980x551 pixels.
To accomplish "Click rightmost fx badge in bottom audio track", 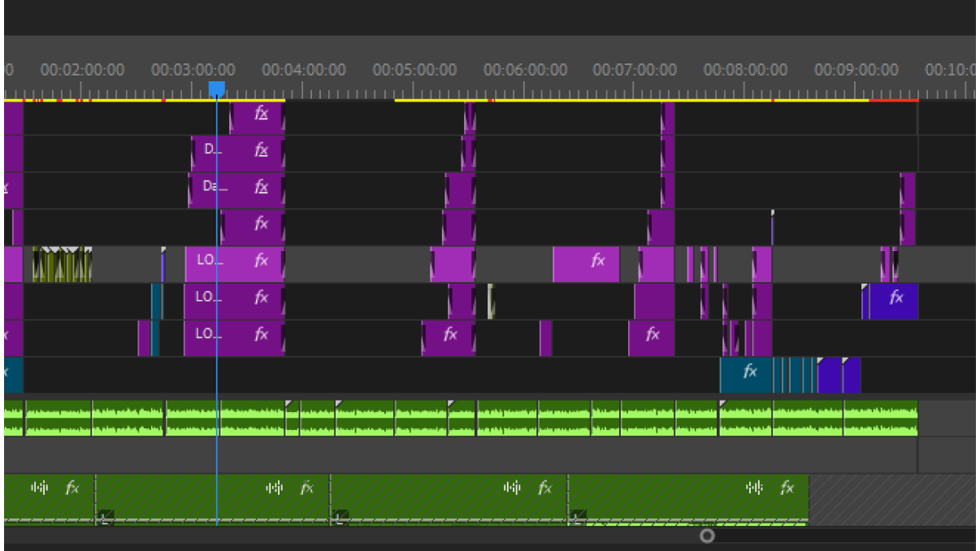I will tap(787, 488).
